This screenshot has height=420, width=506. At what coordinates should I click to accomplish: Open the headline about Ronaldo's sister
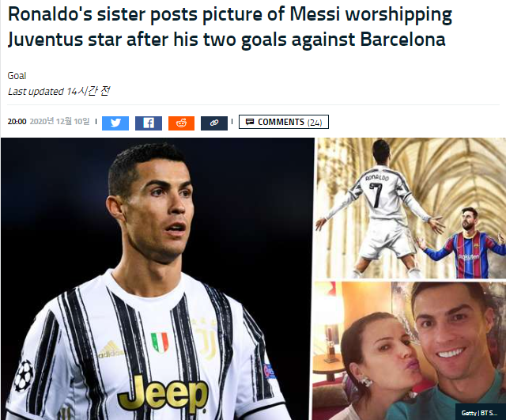(229, 26)
